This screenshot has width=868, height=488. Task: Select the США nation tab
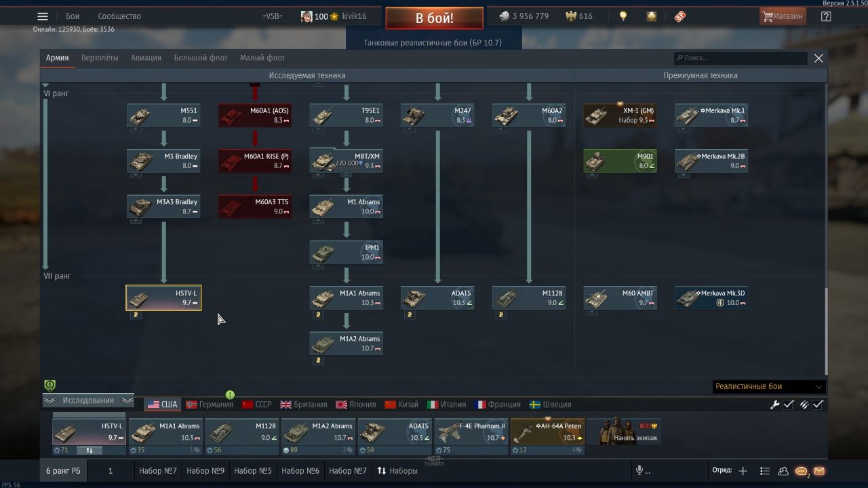(162, 405)
